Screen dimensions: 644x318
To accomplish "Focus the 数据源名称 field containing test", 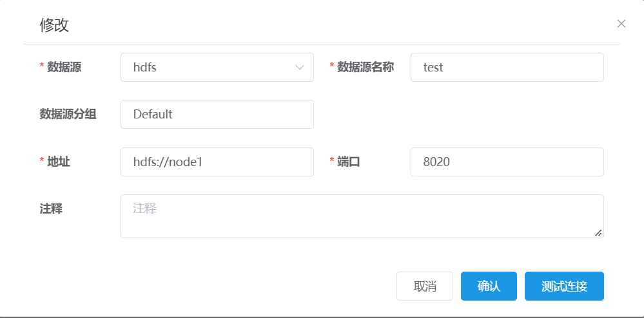I will [x=507, y=68].
